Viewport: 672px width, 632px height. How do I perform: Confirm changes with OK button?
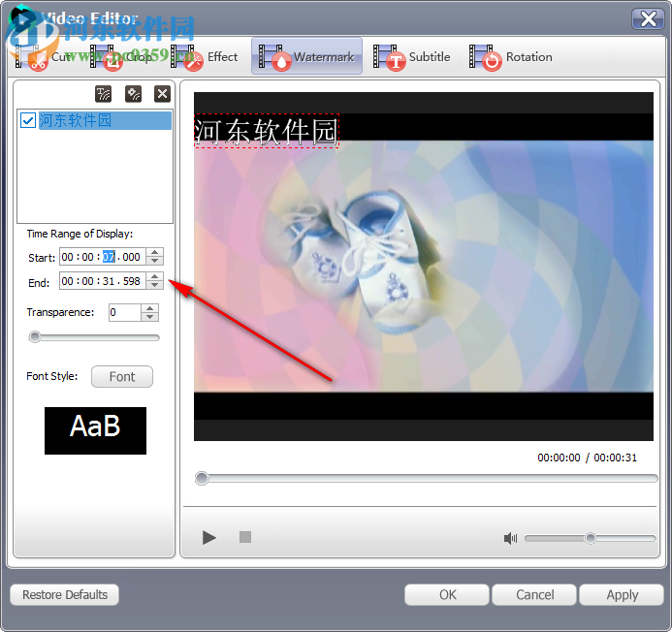pos(447,595)
